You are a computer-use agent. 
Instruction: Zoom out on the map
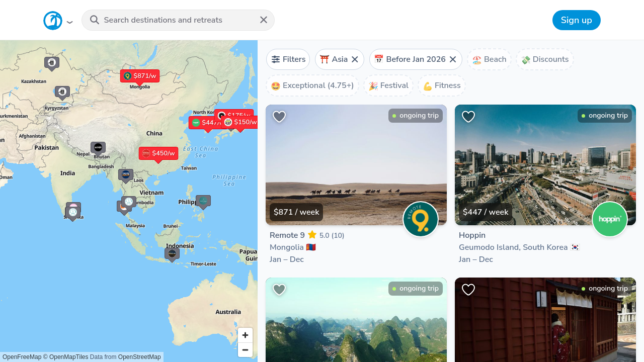point(245,350)
